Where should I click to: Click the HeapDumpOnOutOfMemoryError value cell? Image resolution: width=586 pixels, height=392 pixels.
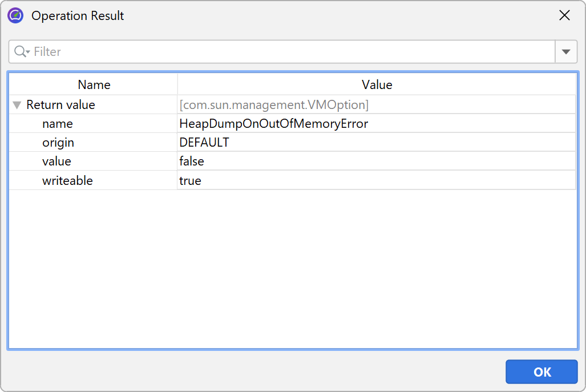click(274, 124)
